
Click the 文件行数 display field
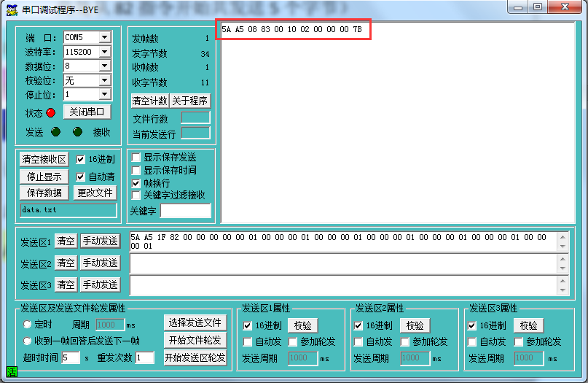(x=195, y=117)
